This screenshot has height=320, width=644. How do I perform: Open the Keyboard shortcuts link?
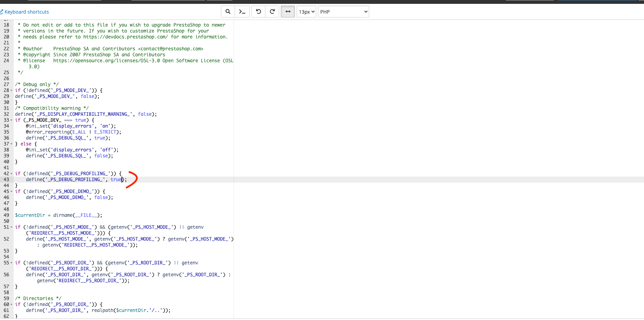(x=27, y=12)
